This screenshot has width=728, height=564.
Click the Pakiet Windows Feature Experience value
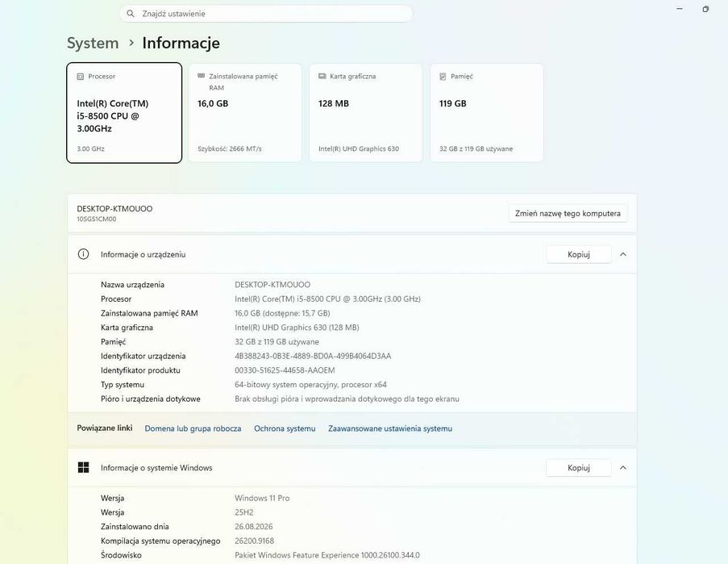[x=327, y=554]
